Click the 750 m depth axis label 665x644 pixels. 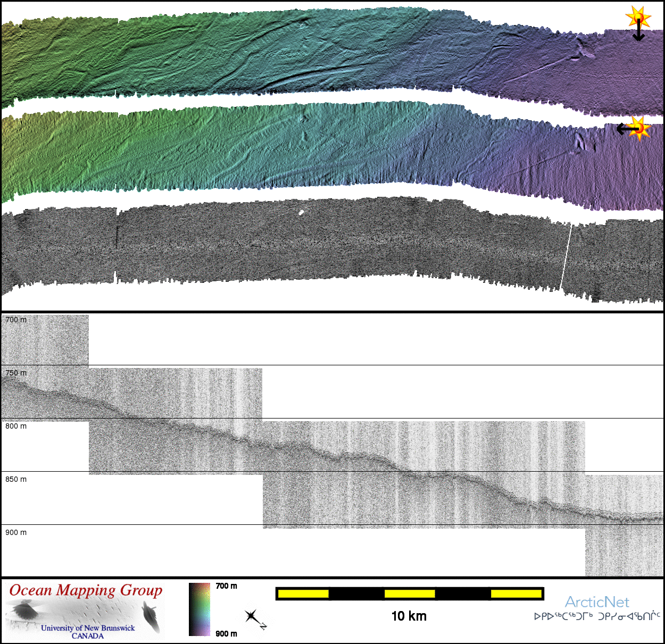click(x=16, y=373)
